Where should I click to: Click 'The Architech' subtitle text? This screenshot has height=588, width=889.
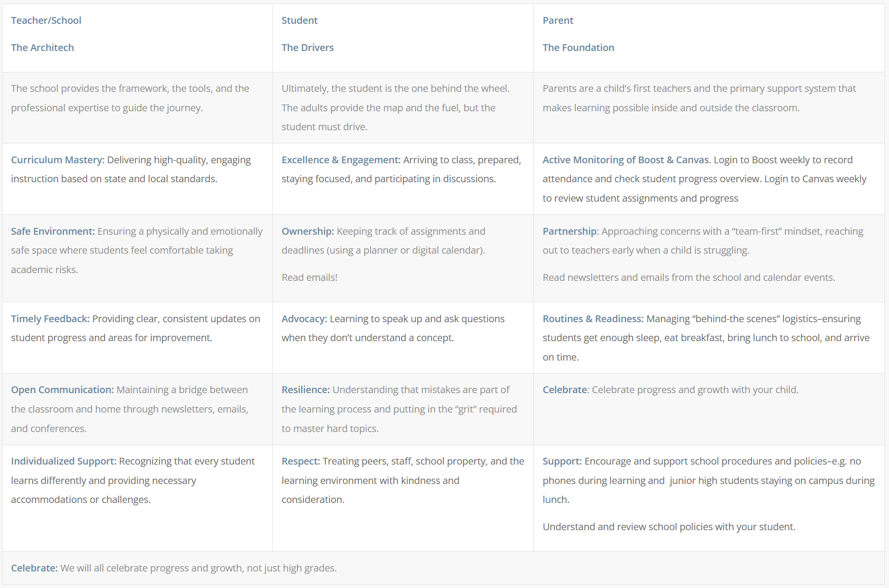point(42,48)
